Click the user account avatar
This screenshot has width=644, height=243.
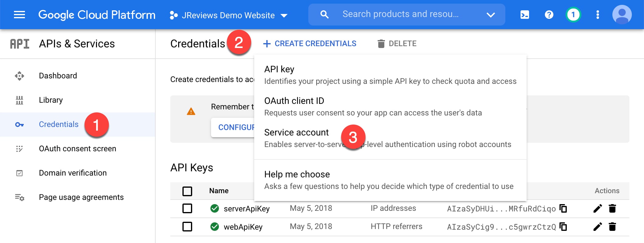[622, 15]
